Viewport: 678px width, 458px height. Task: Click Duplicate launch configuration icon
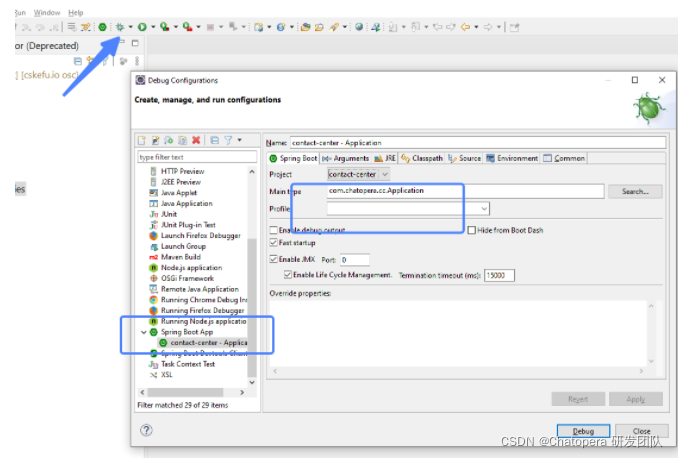182,140
